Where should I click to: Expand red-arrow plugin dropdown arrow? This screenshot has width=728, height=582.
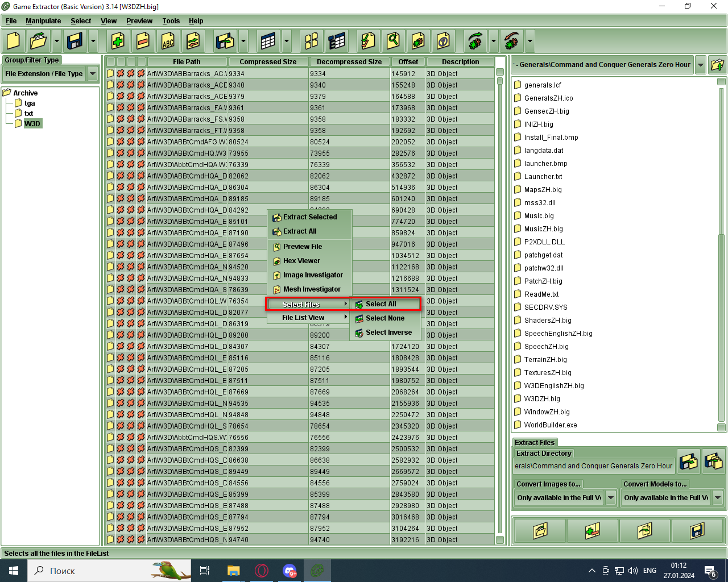tap(530, 41)
